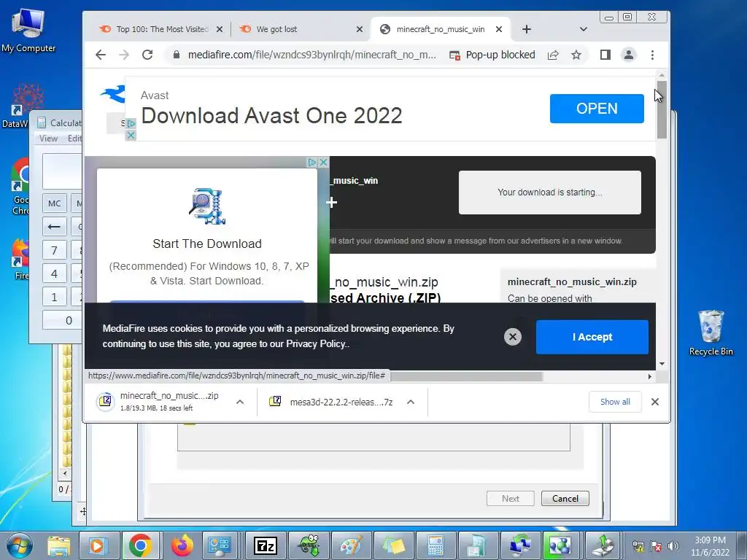
Task: Click Show all downloads
Action: pos(615,402)
